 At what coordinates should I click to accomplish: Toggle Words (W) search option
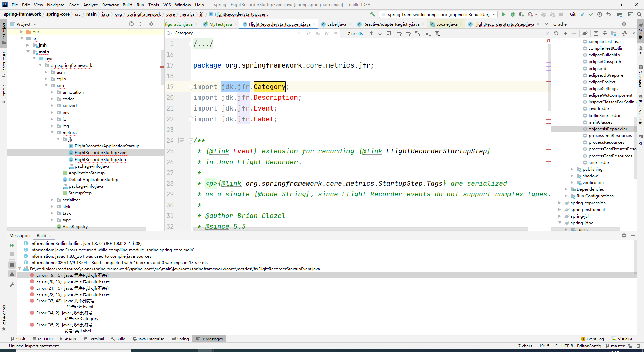tap(327, 33)
